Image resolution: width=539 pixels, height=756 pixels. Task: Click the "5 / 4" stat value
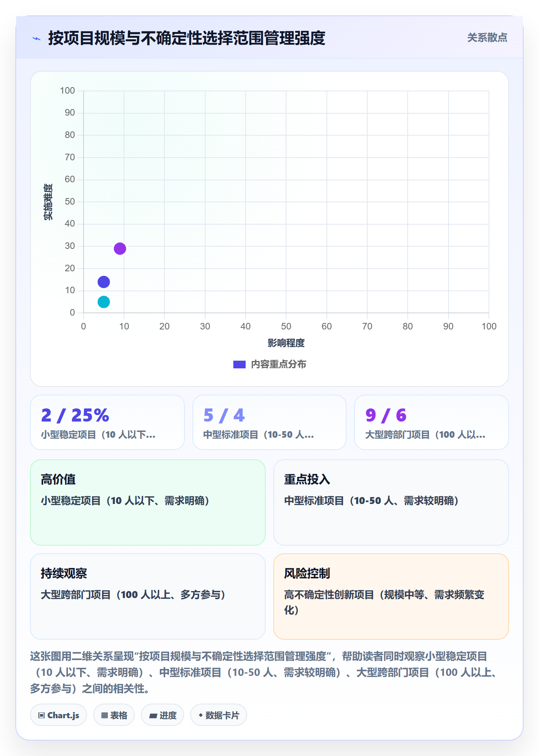(224, 415)
